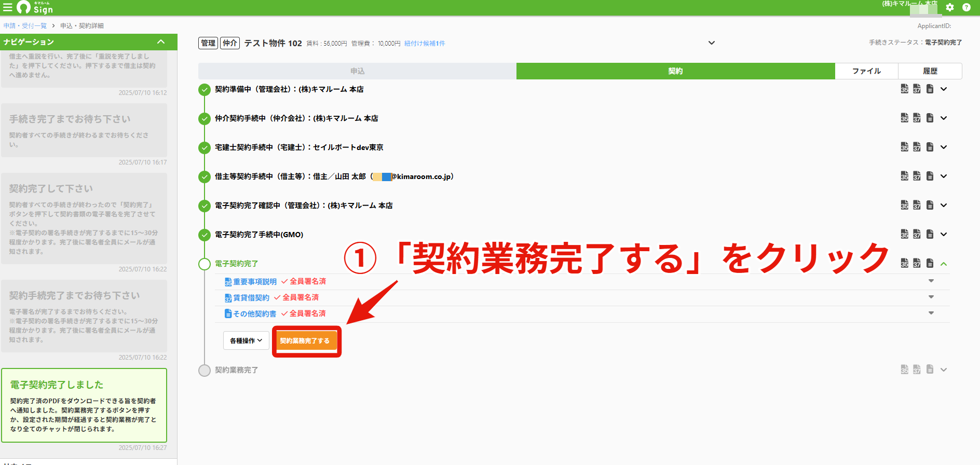This screenshot has height=465, width=980.
Task: Switch to the 申込 tab
Action: tap(357, 71)
